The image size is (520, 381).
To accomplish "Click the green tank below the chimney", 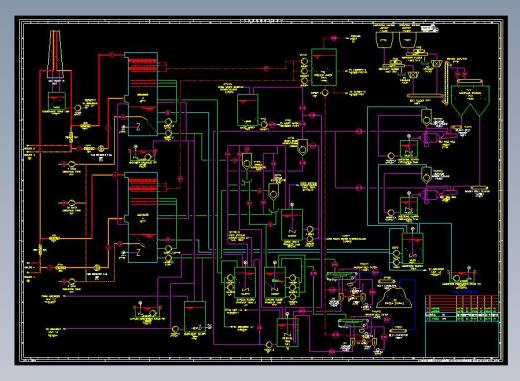I will [x=56, y=101].
